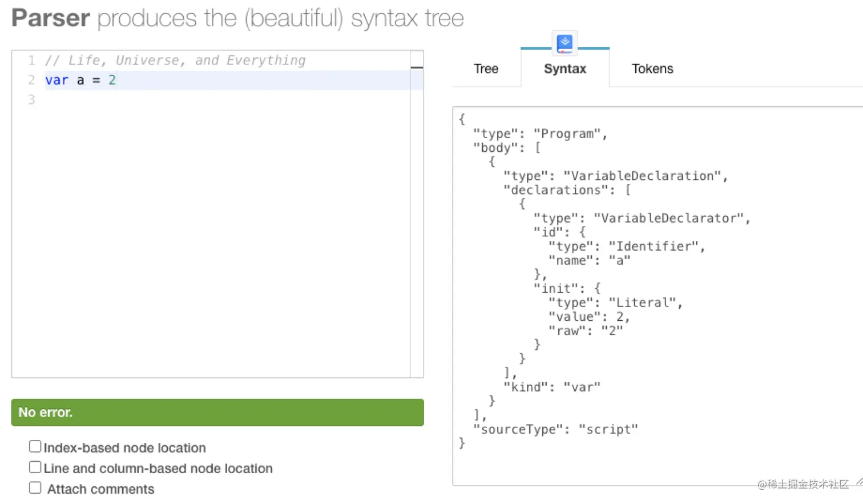Click the "type": "Program" line
Image resolution: width=863 pixels, height=504 pixels.
point(540,134)
